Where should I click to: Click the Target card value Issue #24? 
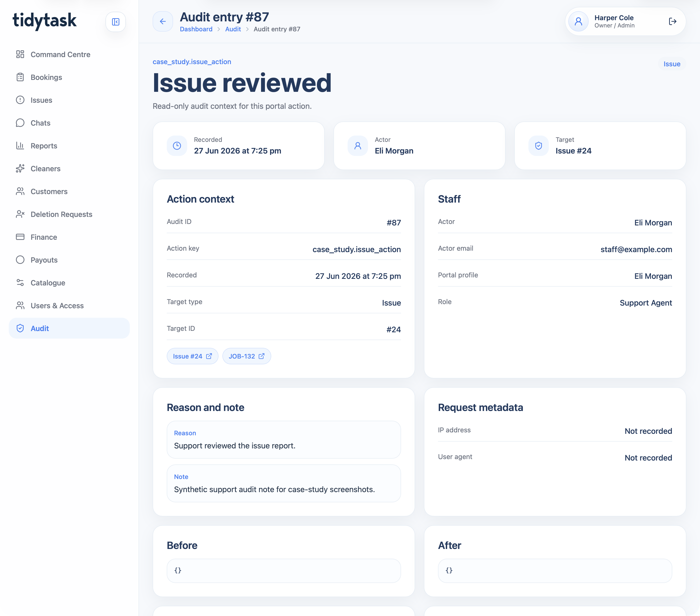pyautogui.click(x=573, y=151)
